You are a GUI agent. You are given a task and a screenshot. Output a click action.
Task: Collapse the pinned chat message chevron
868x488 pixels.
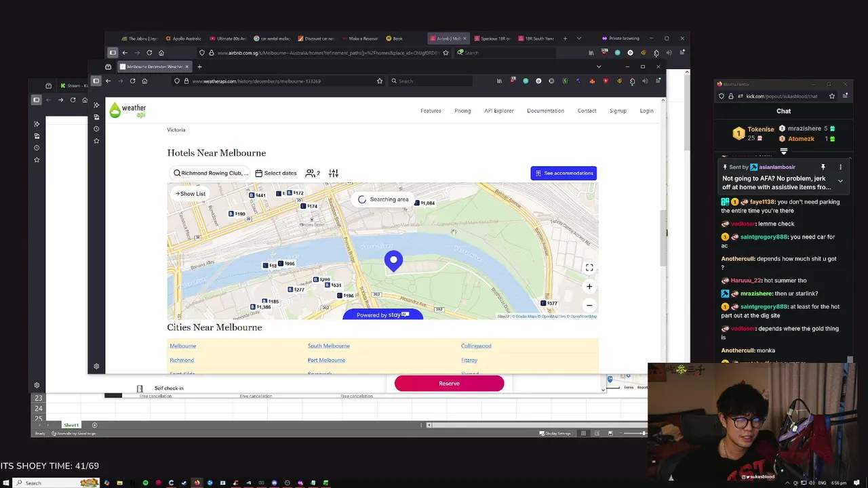pyautogui.click(x=840, y=181)
